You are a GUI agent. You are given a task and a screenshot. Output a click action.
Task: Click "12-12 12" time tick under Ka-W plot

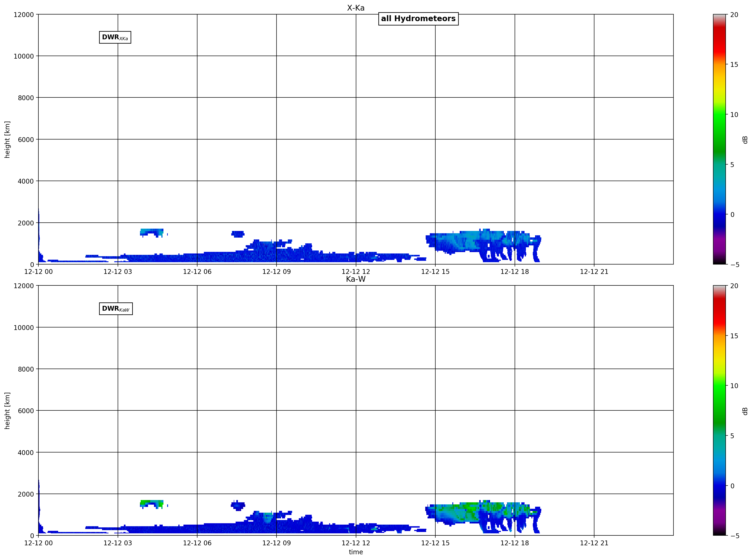coord(356,543)
